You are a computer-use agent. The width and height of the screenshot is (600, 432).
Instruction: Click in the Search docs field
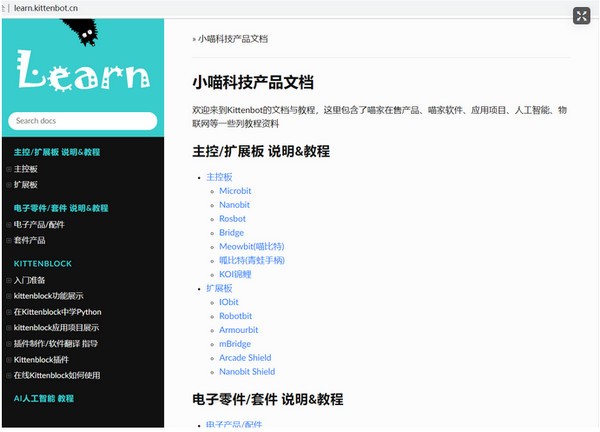click(x=83, y=121)
